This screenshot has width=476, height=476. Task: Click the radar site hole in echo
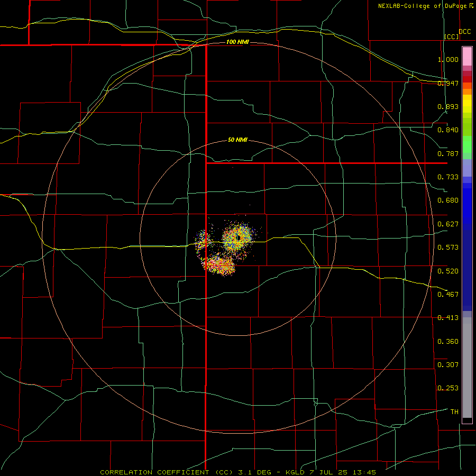tap(239, 237)
